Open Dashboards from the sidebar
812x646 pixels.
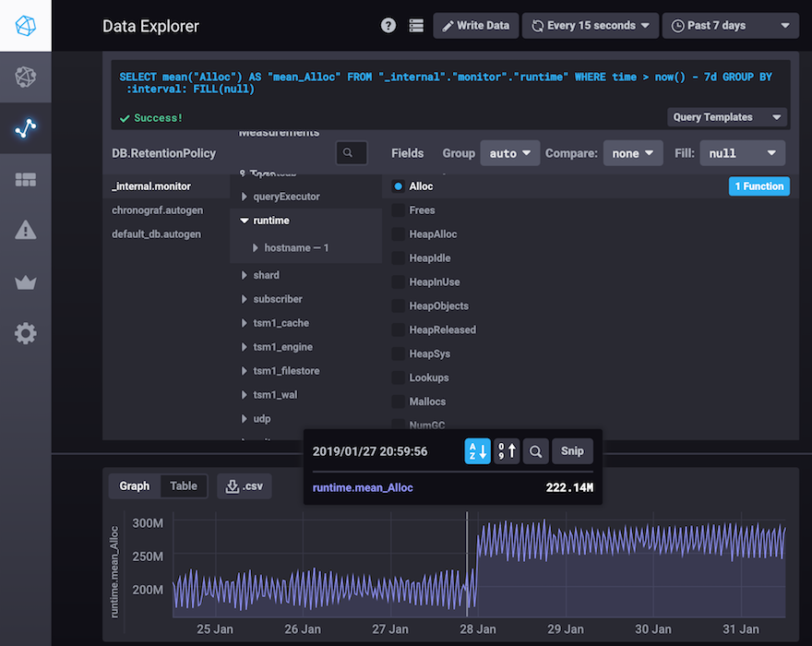(x=26, y=180)
